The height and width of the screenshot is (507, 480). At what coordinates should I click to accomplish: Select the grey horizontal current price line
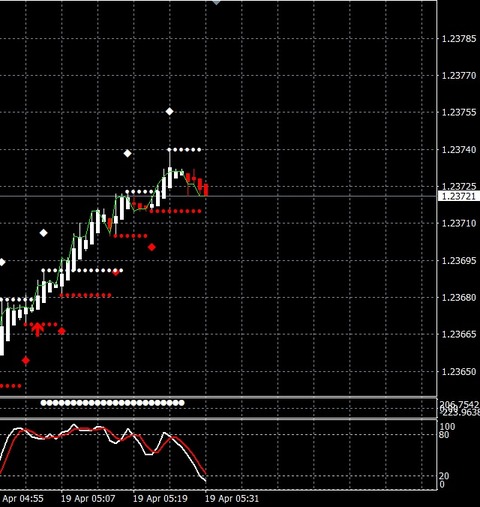pyautogui.click(x=218, y=196)
